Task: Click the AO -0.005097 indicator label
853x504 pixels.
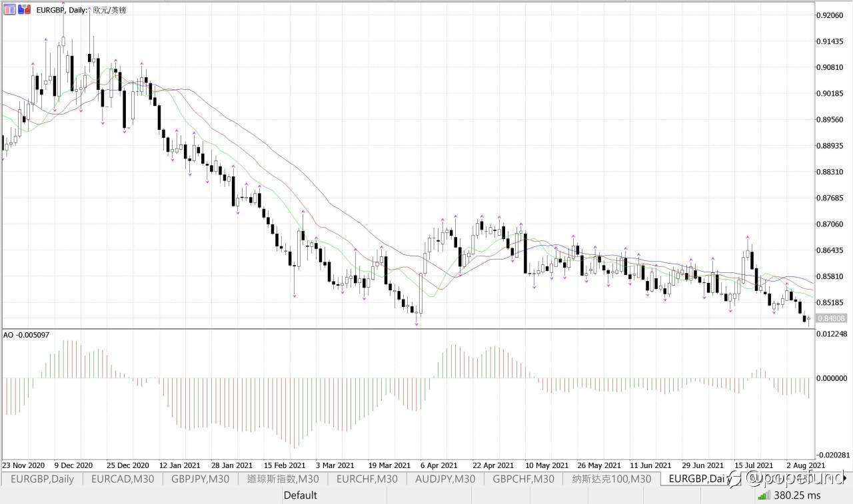Action: pos(27,334)
